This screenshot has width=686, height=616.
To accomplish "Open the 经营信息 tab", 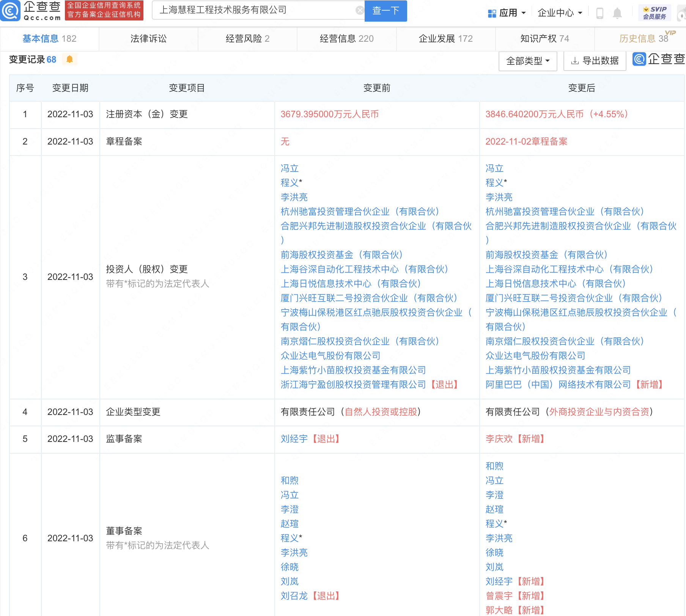I will click(346, 39).
